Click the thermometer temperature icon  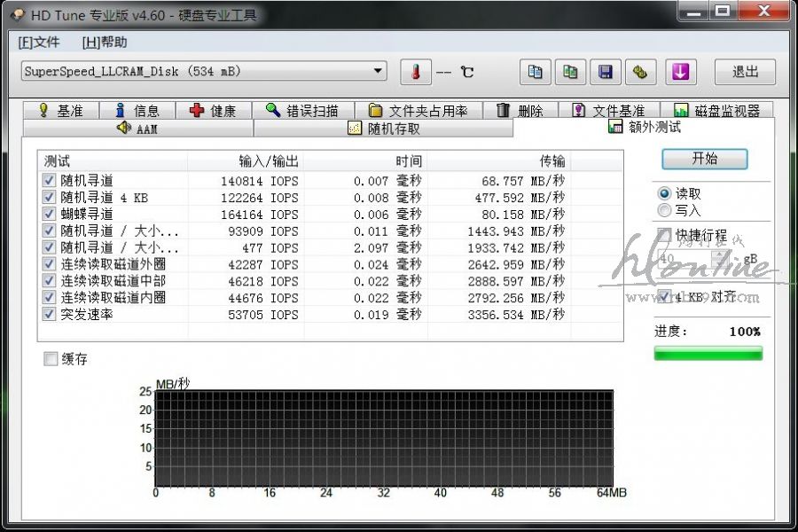(415, 72)
